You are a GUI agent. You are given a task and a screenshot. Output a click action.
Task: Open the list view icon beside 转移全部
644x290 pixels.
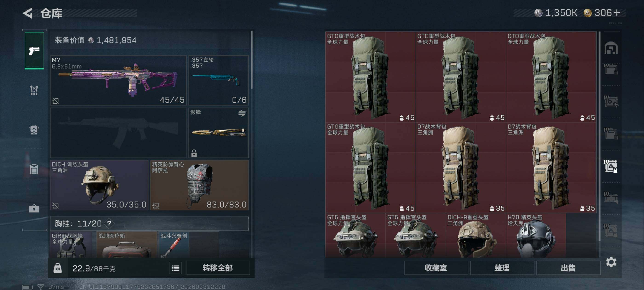point(175,268)
